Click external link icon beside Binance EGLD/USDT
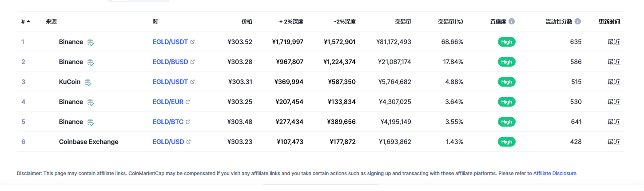The image size is (644, 191). point(192,42)
